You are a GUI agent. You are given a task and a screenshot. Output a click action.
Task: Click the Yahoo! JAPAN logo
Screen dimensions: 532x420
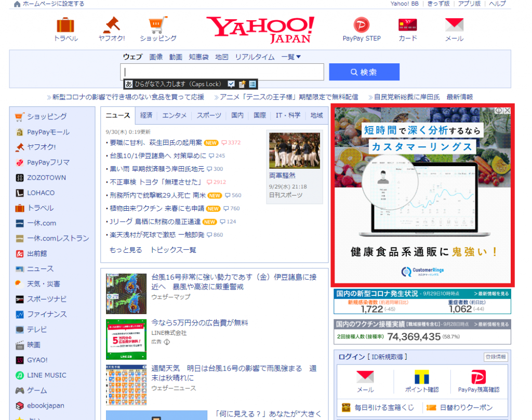click(x=260, y=30)
